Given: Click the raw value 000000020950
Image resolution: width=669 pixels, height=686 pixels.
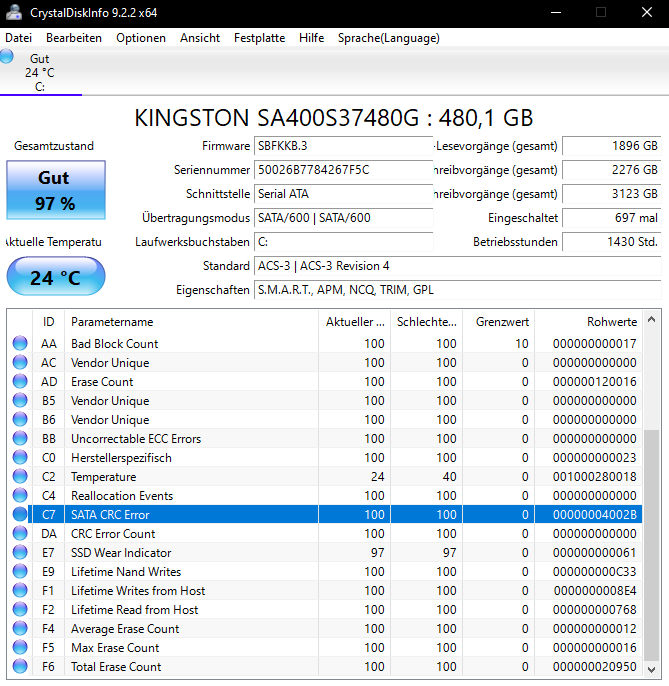Looking at the screenshot, I should coord(595,667).
